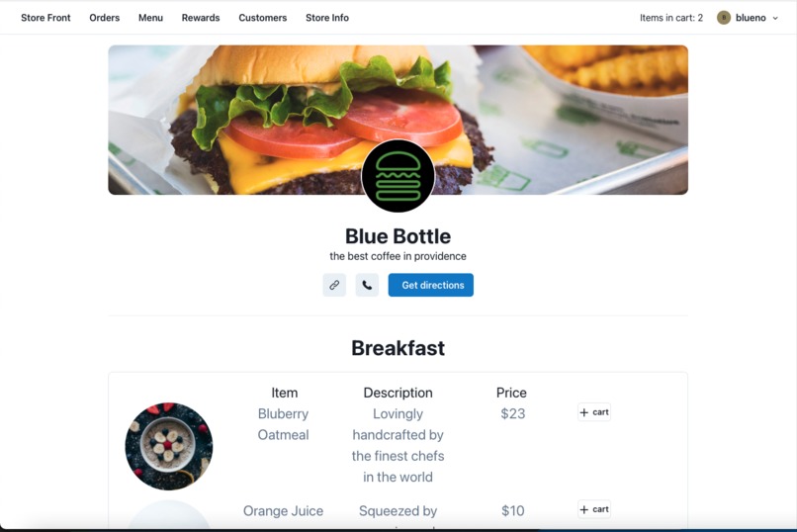Click the phone call icon button
797x532 pixels.
(x=367, y=285)
